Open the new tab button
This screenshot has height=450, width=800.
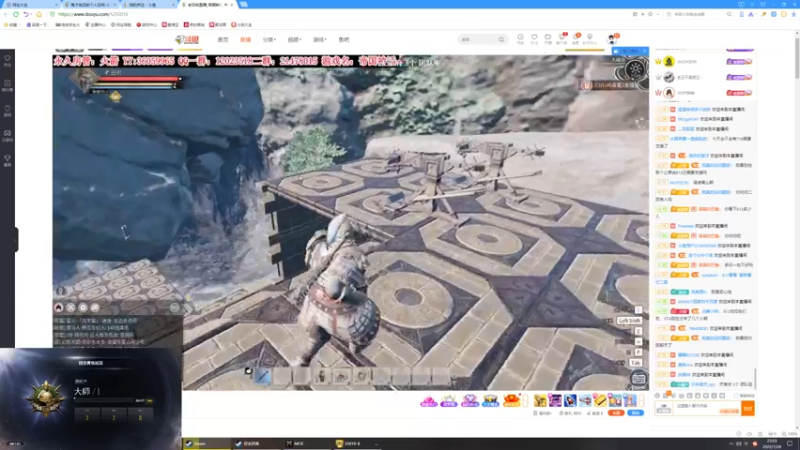[x=244, y=4]
